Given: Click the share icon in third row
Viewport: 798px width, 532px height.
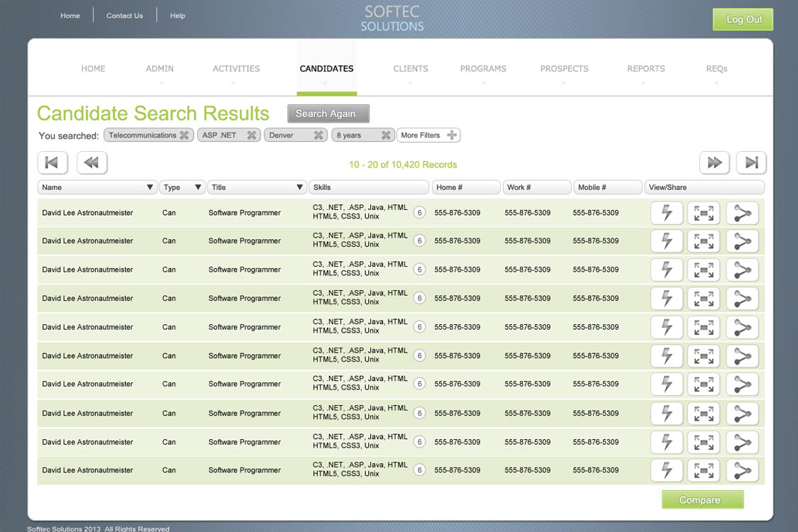Looking at the screenshot, I should (x=742, y=270).
